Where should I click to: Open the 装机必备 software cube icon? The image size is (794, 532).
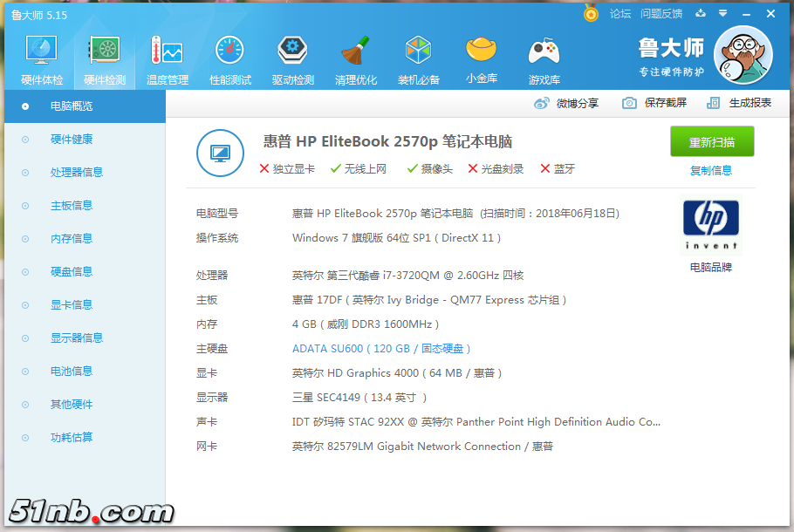coord(419,59)
